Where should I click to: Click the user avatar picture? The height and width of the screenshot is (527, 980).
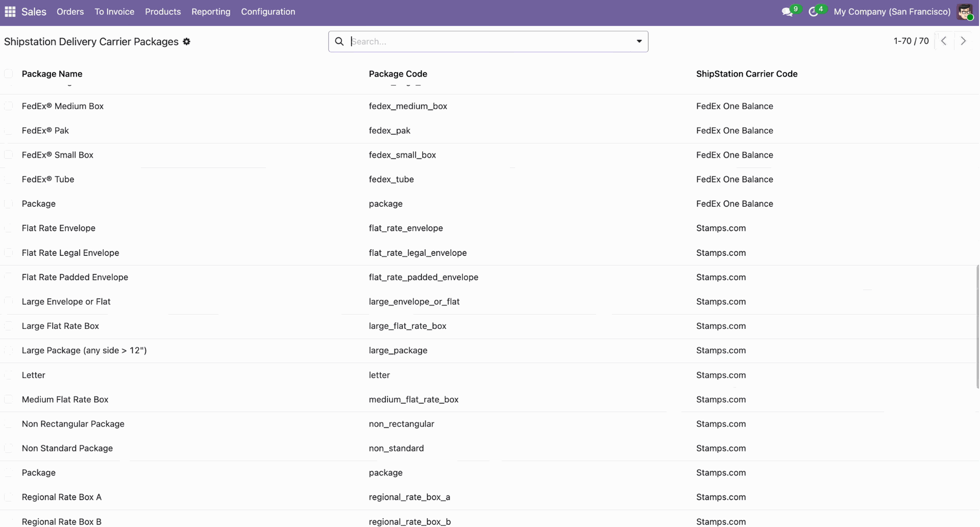tap(964, 12)
